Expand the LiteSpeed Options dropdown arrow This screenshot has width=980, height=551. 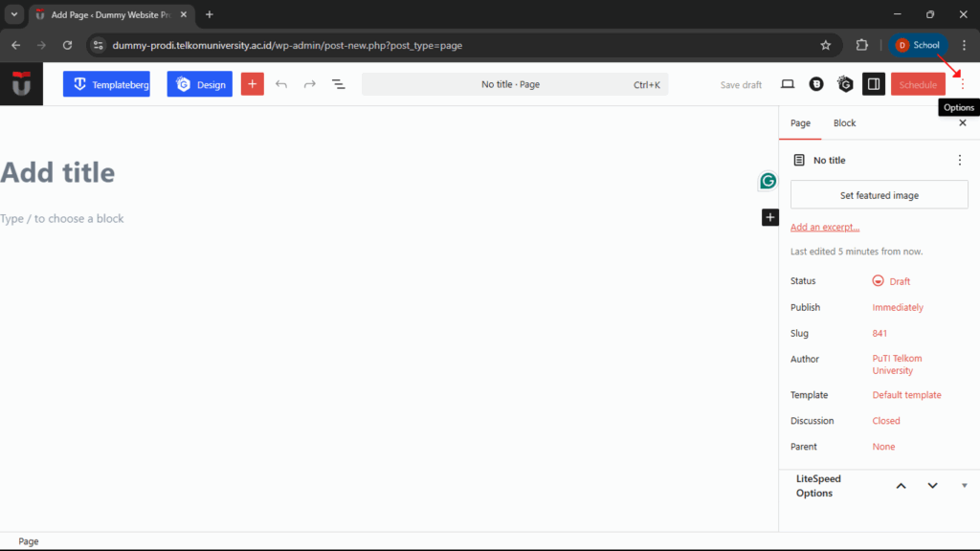[x=964, y=485]
